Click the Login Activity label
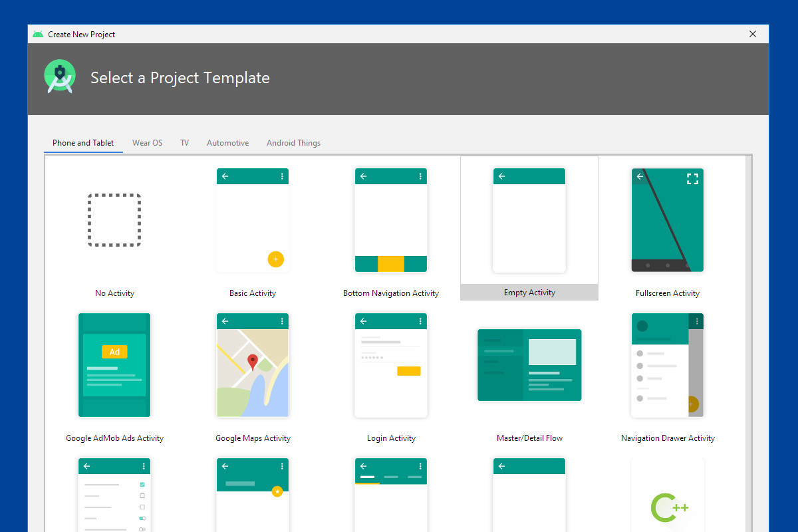 (391, 438)
